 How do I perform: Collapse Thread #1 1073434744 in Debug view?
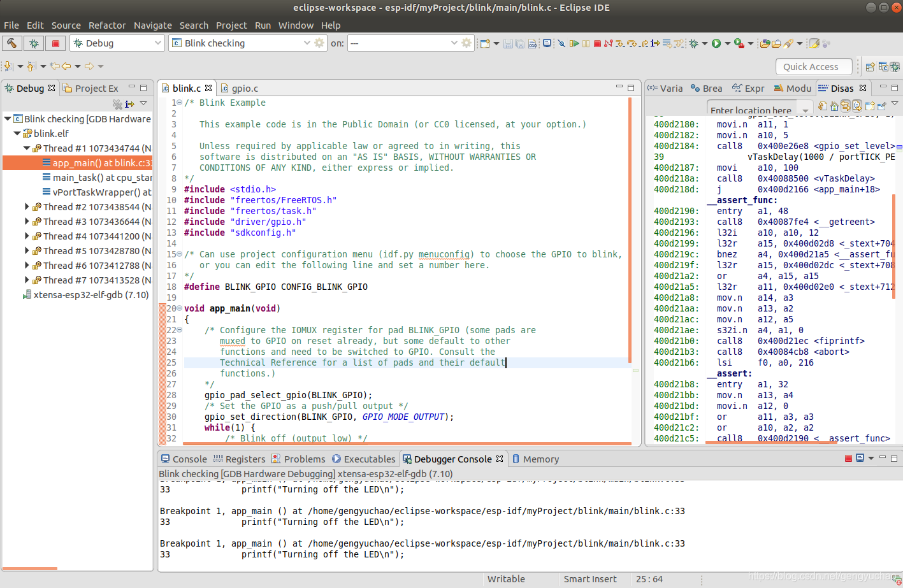pos(26,148)
